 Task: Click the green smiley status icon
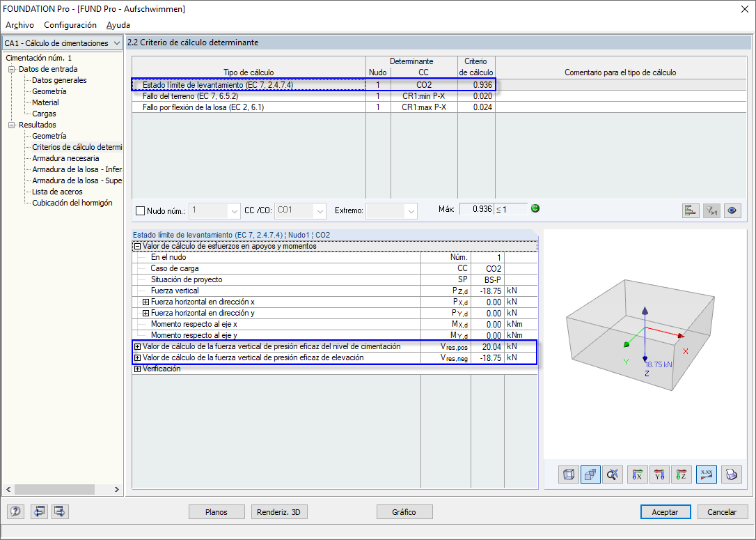(x=535, y=208)
